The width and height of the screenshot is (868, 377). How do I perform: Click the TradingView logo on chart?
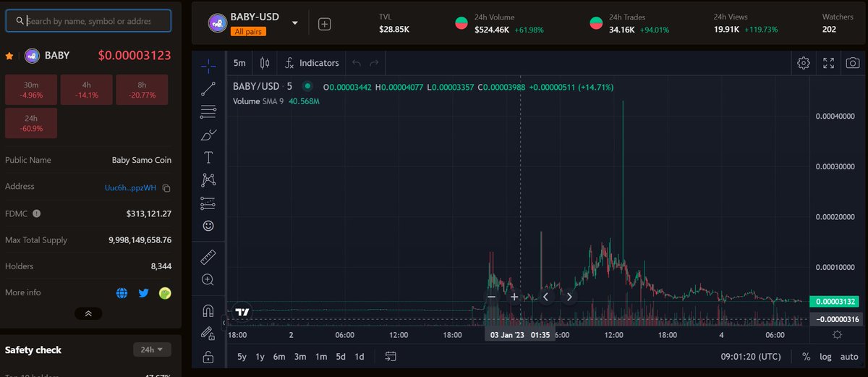click(242, 312)
